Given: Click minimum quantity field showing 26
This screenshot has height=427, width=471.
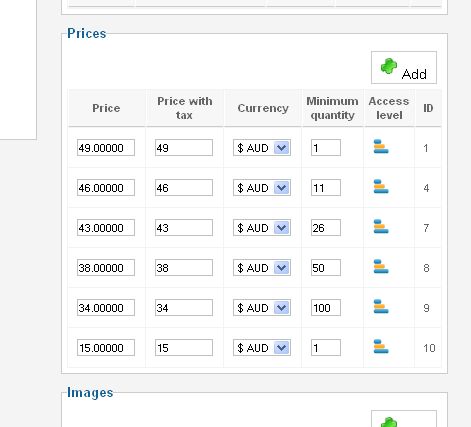Looking at the screenshot, I should (x=326, y=228).
